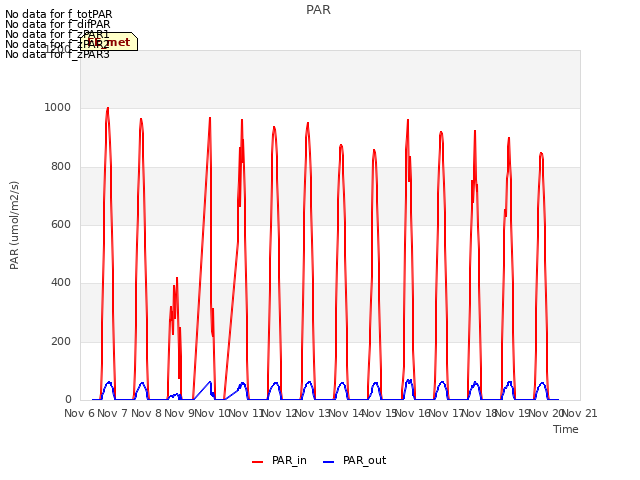The height and width of the screenshot is (480, 640).
Task: Select the 'No data for f_totPAR' message
Action: click(x=58, y=14)
